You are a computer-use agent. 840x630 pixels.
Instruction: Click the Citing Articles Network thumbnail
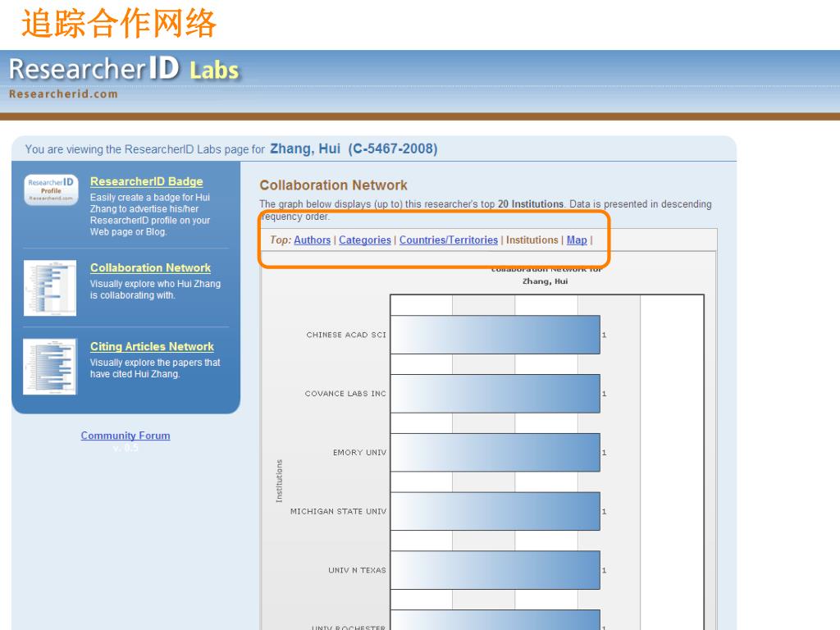point(50,367)
